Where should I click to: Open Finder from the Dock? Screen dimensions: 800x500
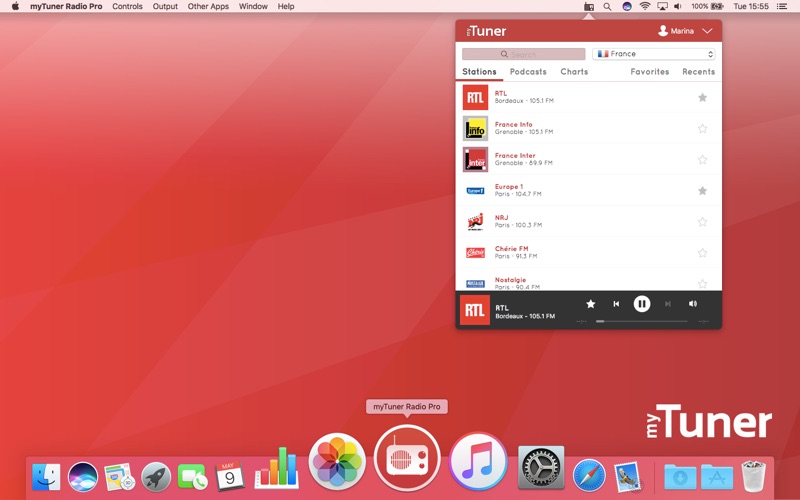point(46,477)
